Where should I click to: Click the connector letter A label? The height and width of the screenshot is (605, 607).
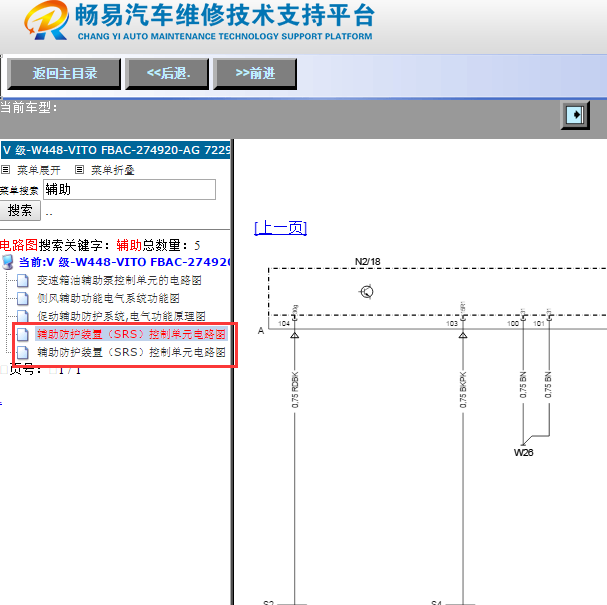(x=261, y=331)
